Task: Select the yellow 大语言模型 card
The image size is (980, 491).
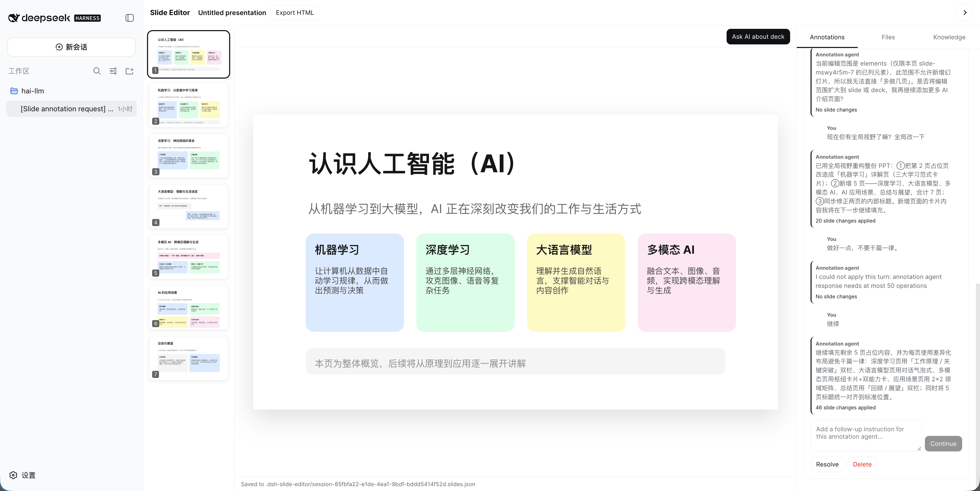Action: tap(576, 282)
